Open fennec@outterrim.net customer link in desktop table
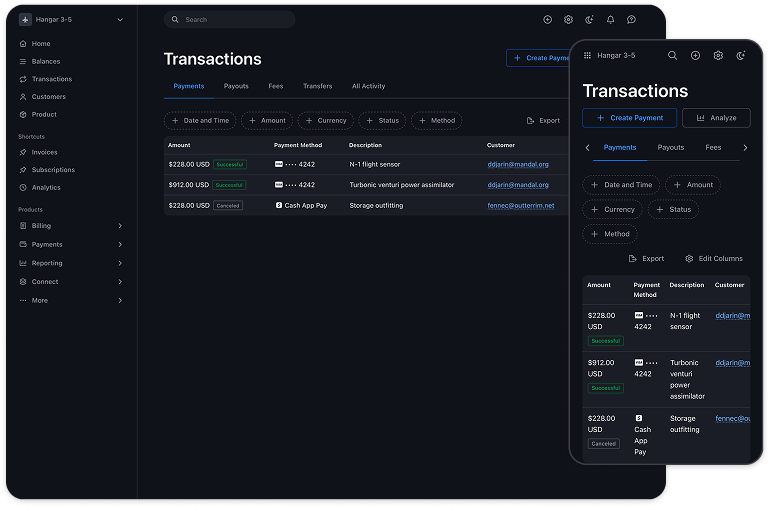The height and width of the screenshot is (507, 770). pos(521,206)
